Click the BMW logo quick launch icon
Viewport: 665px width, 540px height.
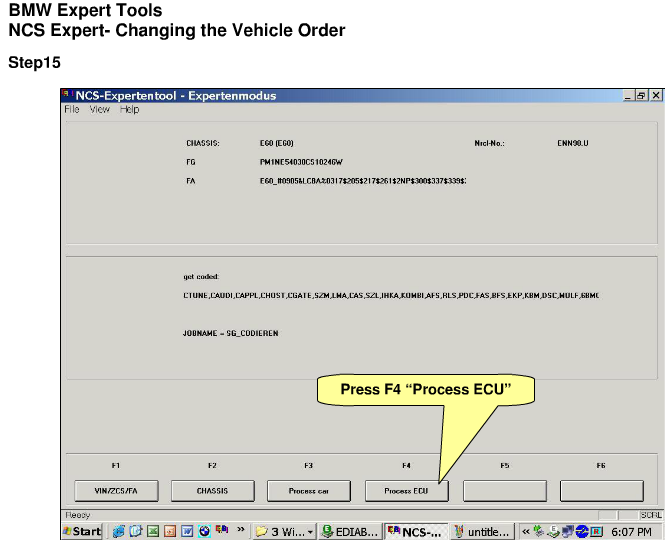[204, 531]
